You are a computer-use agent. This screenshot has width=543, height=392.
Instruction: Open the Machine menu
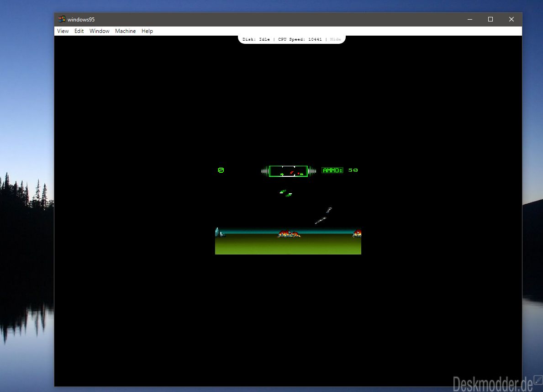126,31
